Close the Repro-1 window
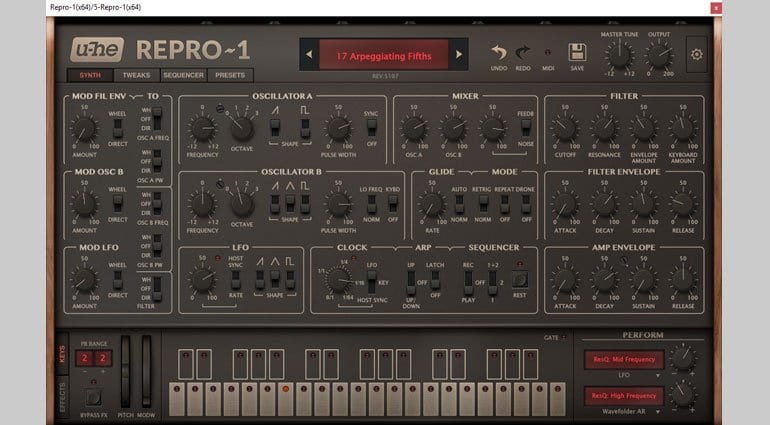This screenshot has width=770, height=425. pos(716,7)
